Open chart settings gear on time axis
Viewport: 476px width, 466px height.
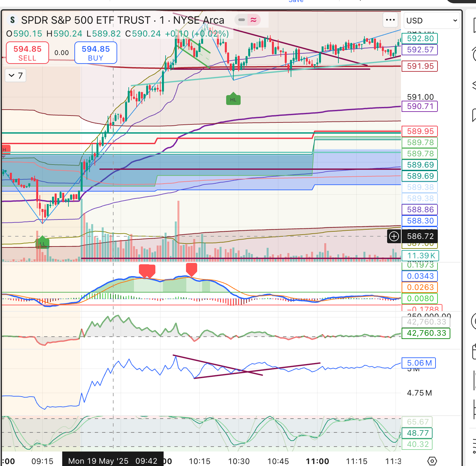432,461
